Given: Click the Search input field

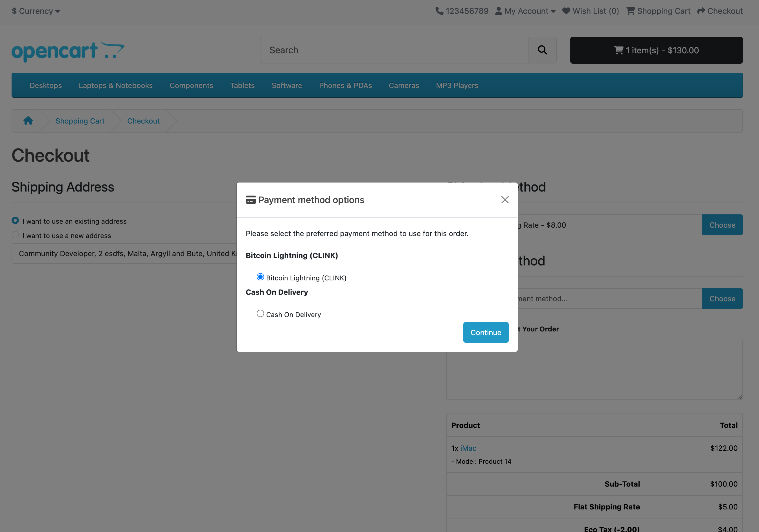Looking at the screenshot, I should pyautogui.click(x=394, y=50).
